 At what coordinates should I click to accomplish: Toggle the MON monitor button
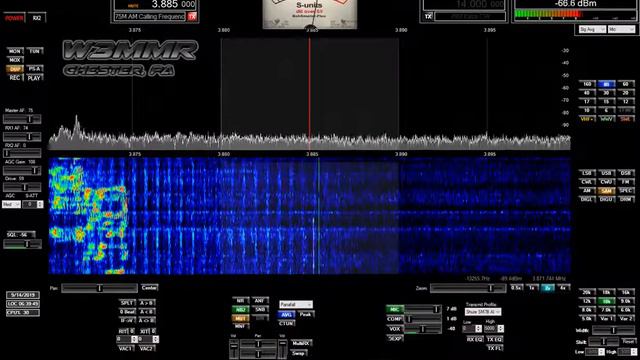[14, 51]
